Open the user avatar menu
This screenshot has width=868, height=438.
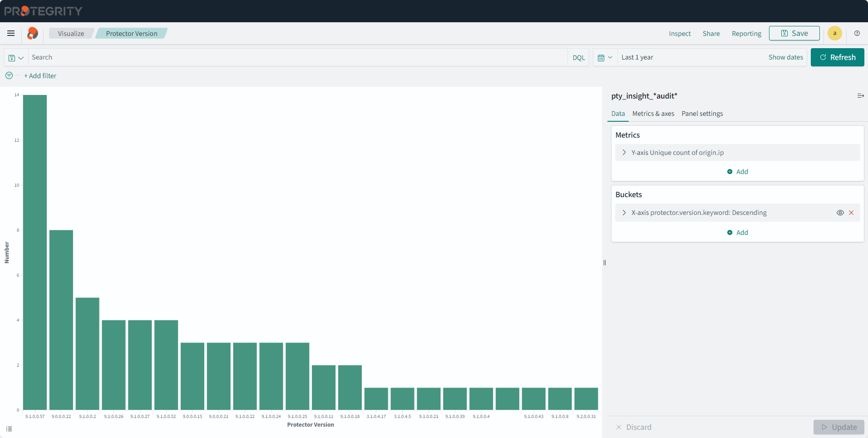tap(834, 33)
